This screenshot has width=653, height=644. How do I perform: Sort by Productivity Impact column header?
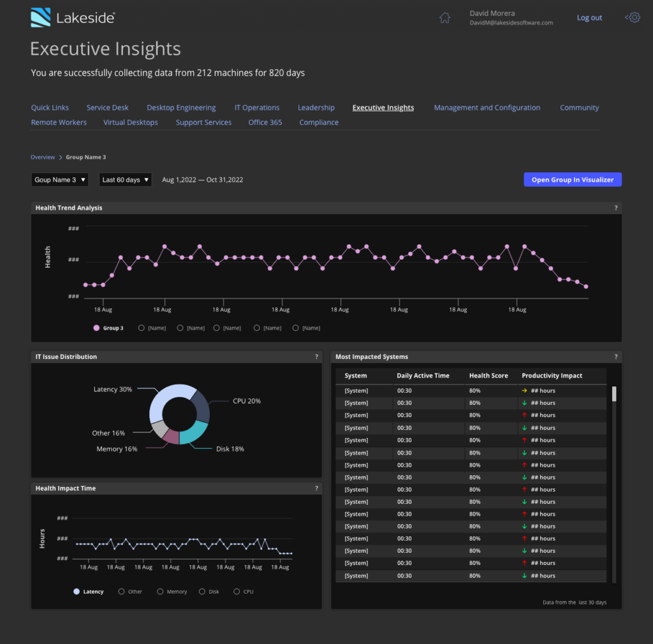(552, 376)
